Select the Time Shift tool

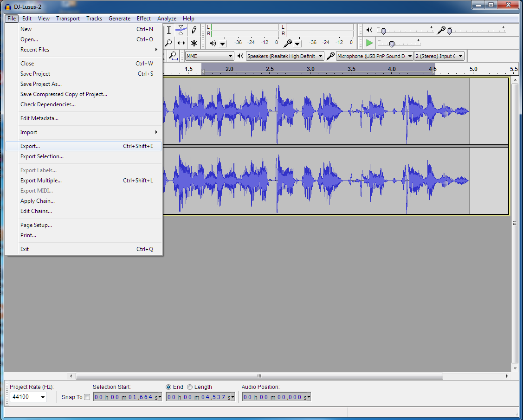pyautogui.click(x=181, y=43)
